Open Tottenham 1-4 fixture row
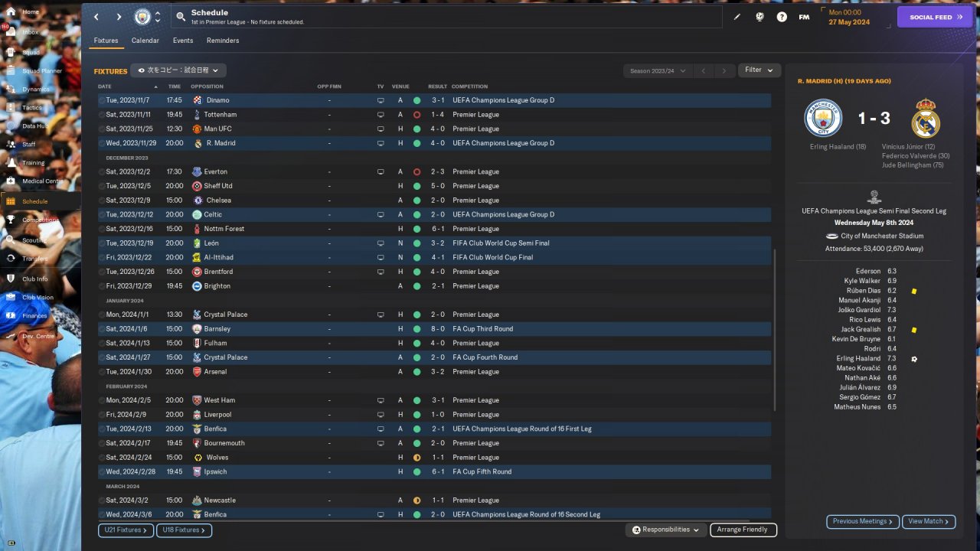Viewport: 980px width, 551px height. pos(434,115)
